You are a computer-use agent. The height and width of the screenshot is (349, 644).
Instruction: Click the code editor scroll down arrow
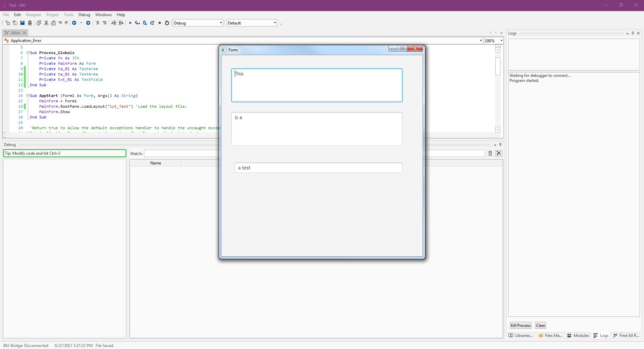point(498,130)
